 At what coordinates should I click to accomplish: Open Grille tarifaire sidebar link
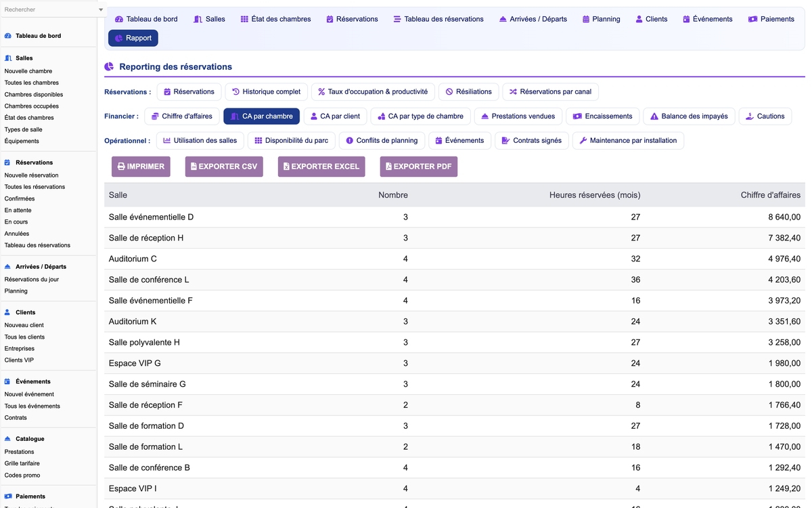click(x=22, y=463)
